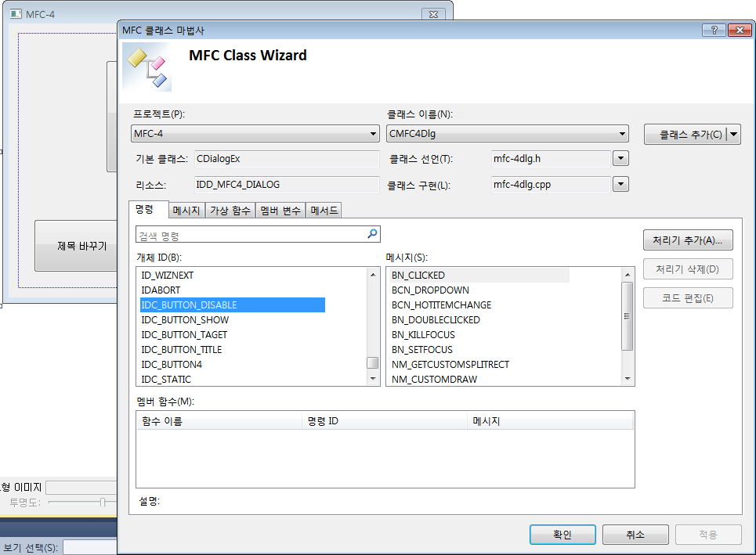This screenshot has height=555, width=756.
Task: Click object ID list scroll up arrow
Action: click(x=373, y=275)
